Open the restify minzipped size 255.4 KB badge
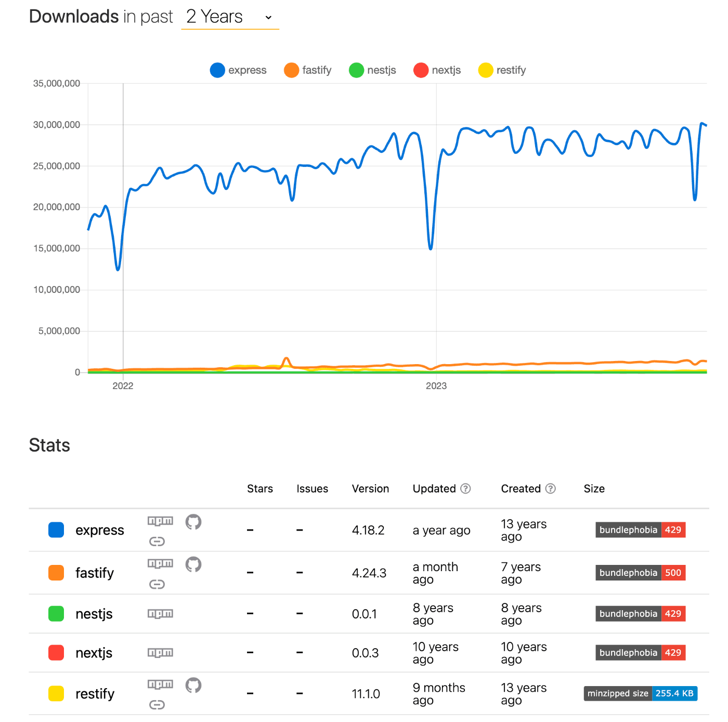 click(x=641, y=693)
